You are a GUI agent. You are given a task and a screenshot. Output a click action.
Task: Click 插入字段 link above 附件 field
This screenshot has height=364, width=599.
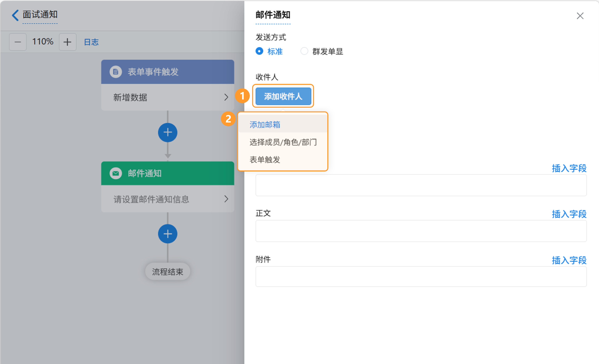tap(569, 260)
